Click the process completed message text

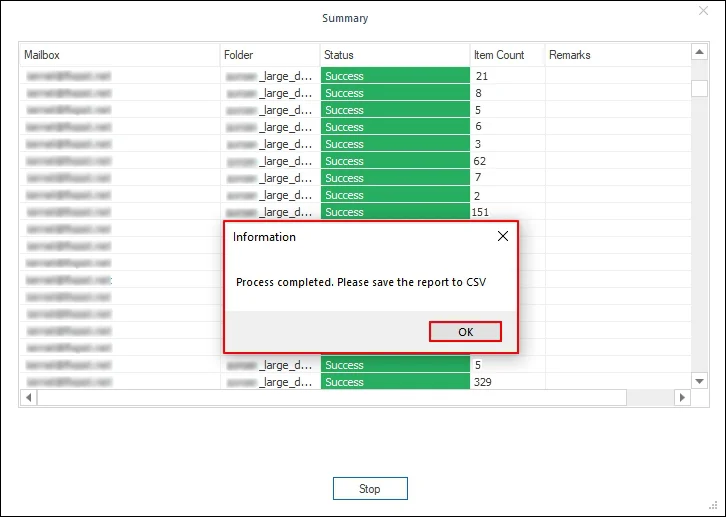[362, 283]
